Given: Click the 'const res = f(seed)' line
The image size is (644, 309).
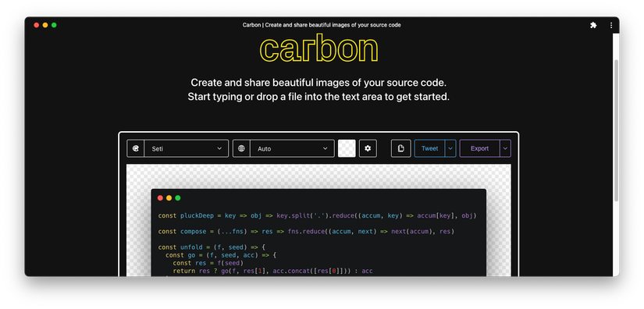Looking at the screenshot, I should (x=208, y=263).
